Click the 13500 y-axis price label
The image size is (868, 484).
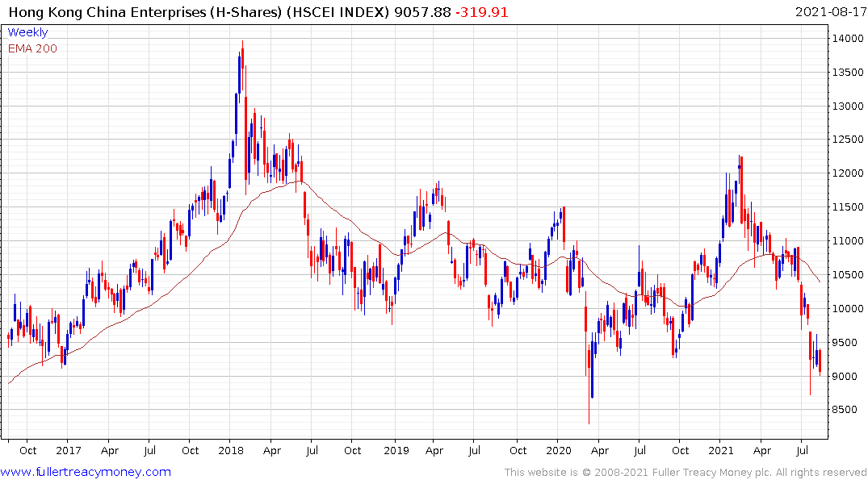(848, 73)
